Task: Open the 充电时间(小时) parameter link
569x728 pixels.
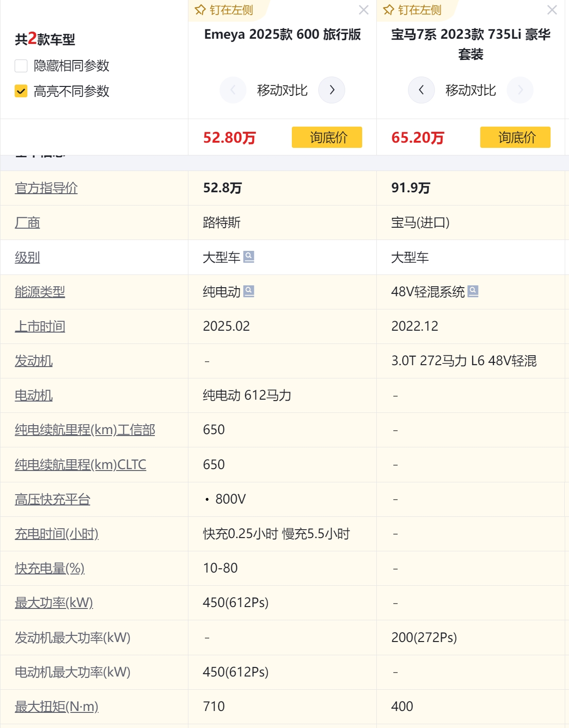Action: (57, 534)
